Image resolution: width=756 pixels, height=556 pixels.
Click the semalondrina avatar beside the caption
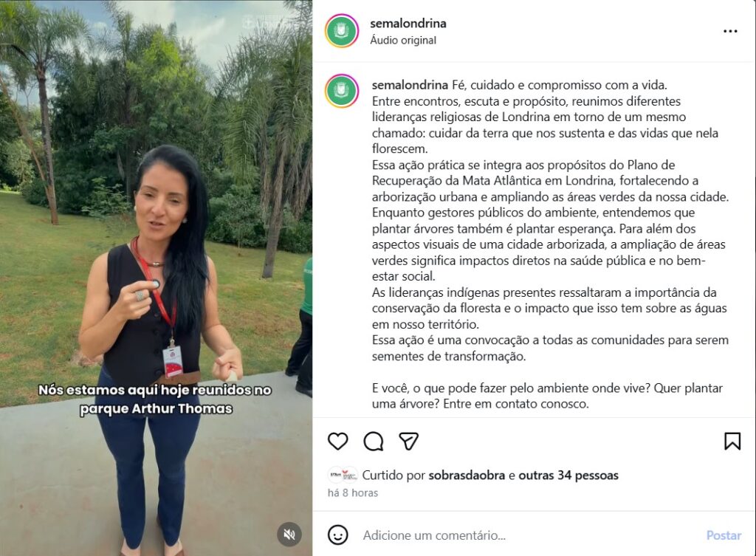pos(342,91)
